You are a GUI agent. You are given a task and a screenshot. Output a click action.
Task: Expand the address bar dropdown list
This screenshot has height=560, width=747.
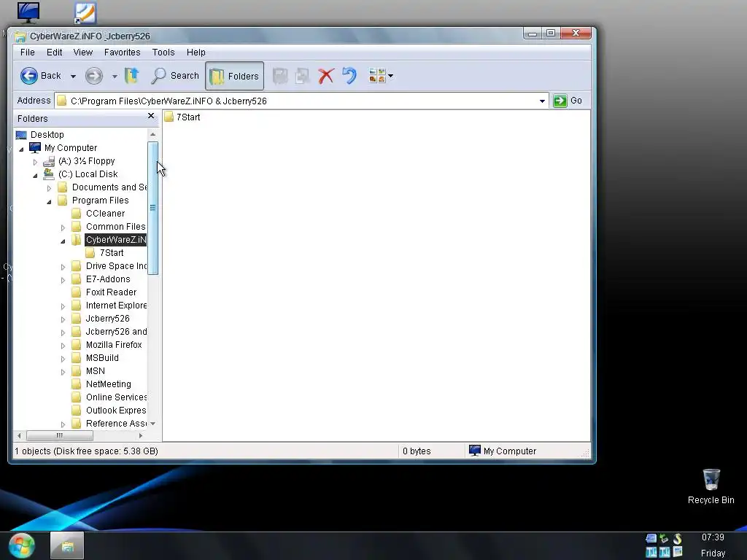click(x=542, y=101)
